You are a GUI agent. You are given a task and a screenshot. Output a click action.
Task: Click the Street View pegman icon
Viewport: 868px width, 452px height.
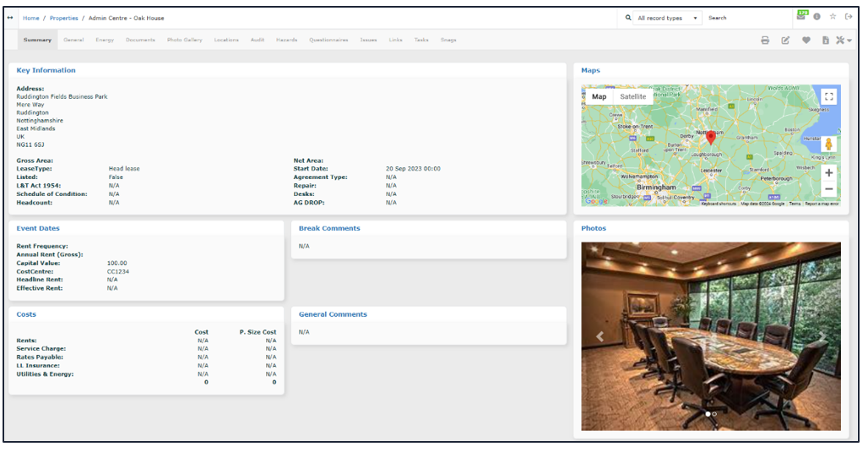(x=828, y=144)
